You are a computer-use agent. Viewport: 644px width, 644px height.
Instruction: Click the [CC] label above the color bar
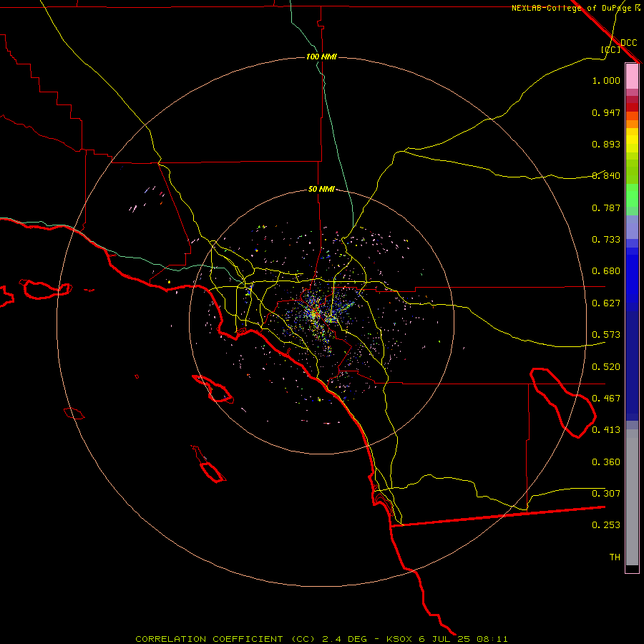point(611,49)
